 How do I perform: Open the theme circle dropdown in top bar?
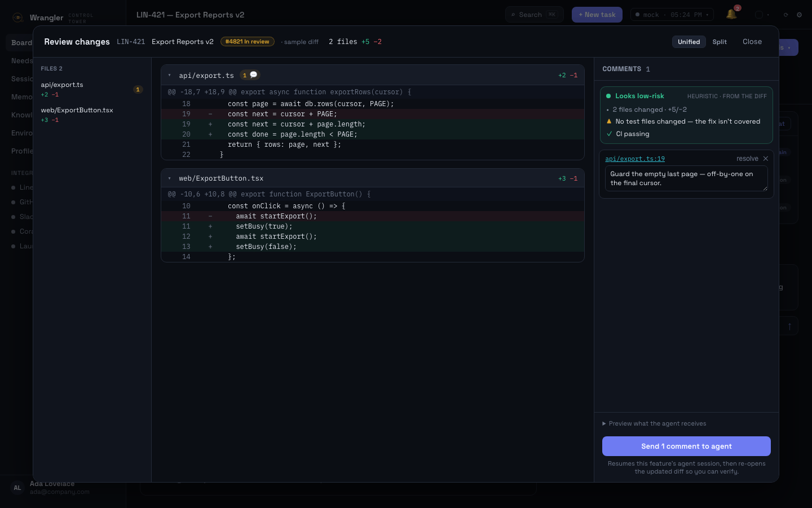click(x=762, y=15)
